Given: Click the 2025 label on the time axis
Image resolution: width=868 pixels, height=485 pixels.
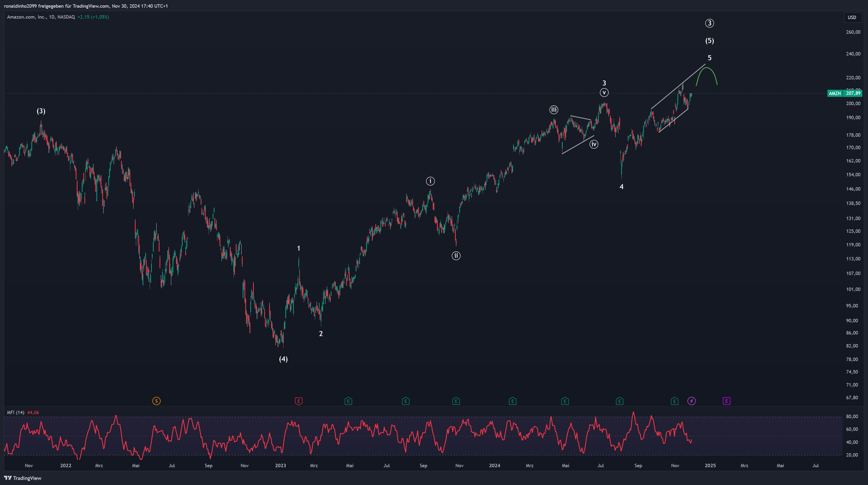Looking at the screenshot, I should coord(710,465).
